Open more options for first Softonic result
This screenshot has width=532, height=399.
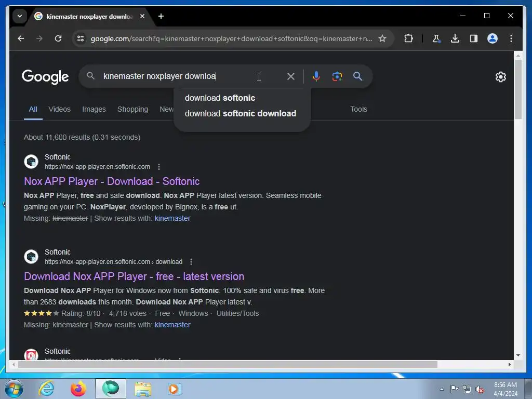[x=159, y=167]
